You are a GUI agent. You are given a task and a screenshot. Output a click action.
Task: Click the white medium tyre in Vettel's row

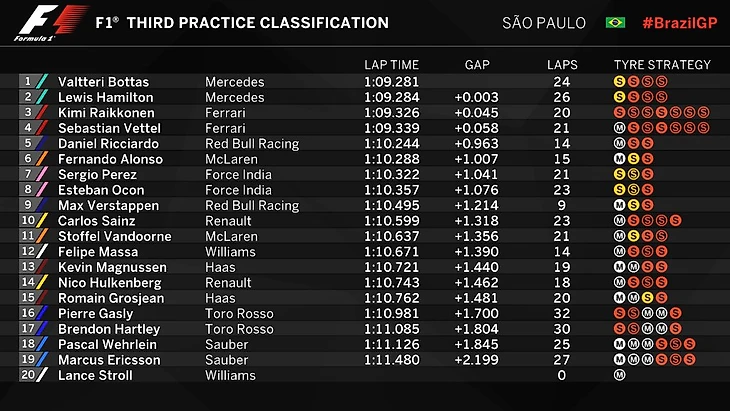pyautogui.click(x=620, y=128)
